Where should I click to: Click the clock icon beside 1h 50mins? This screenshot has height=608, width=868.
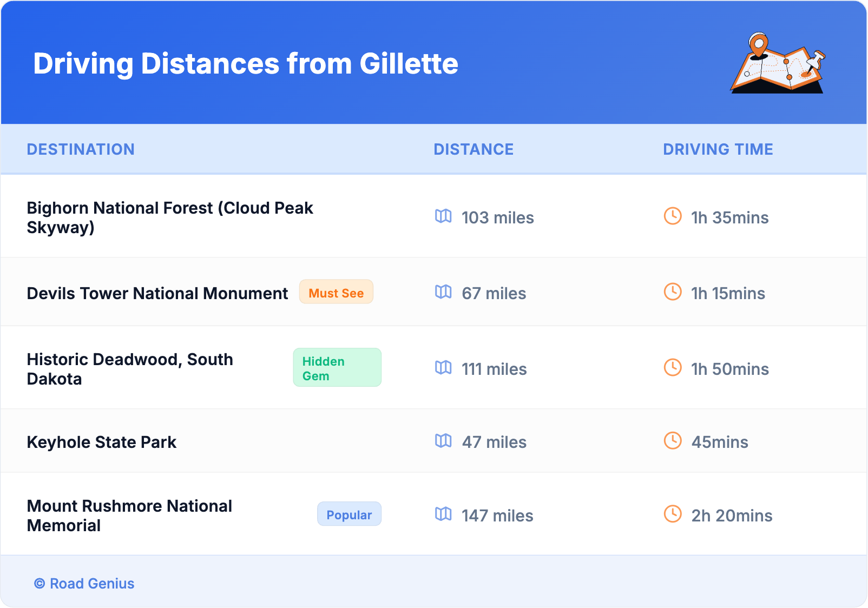(x=673, y=367)
